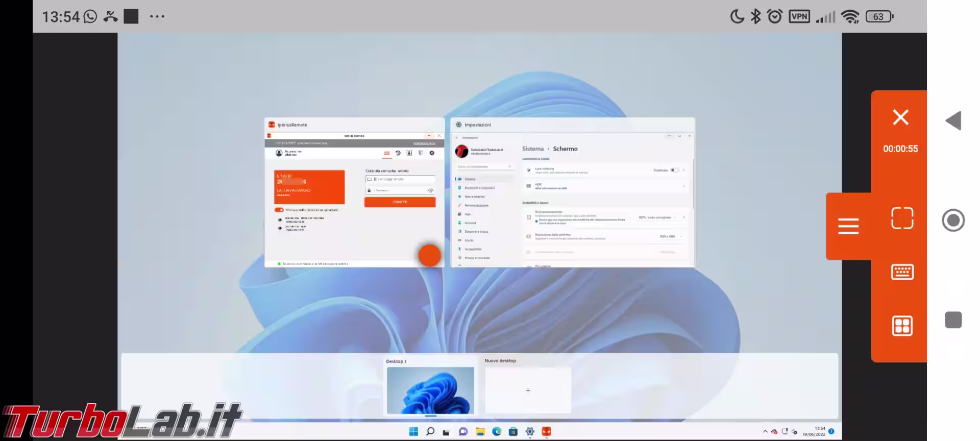Toggle Luce notturna switch in Settings

pos(675,170)
